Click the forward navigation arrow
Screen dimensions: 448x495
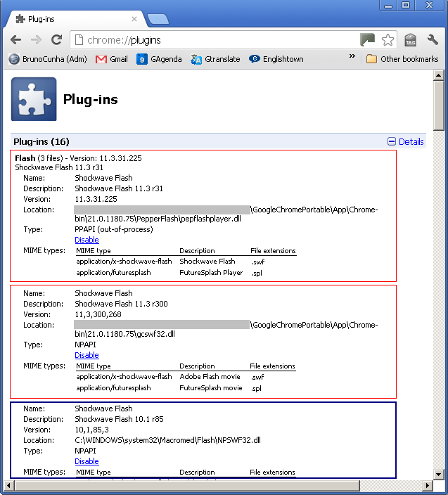[x=37, y=40]
